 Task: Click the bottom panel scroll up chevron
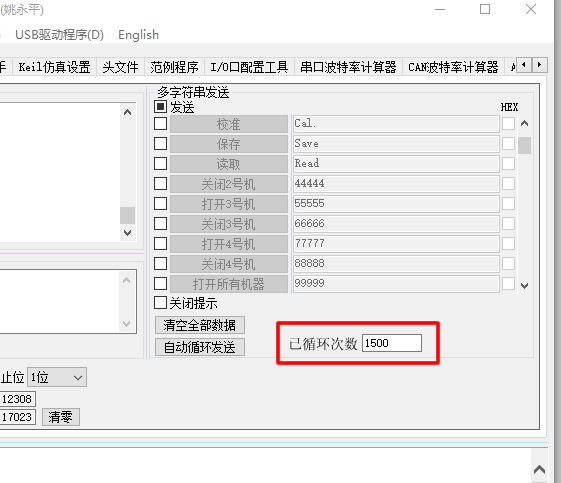[540, 469]
